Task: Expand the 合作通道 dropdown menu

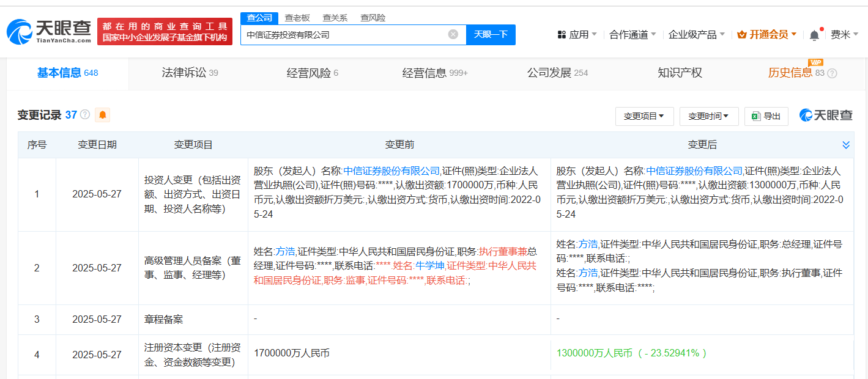Action: coord(632,35)
